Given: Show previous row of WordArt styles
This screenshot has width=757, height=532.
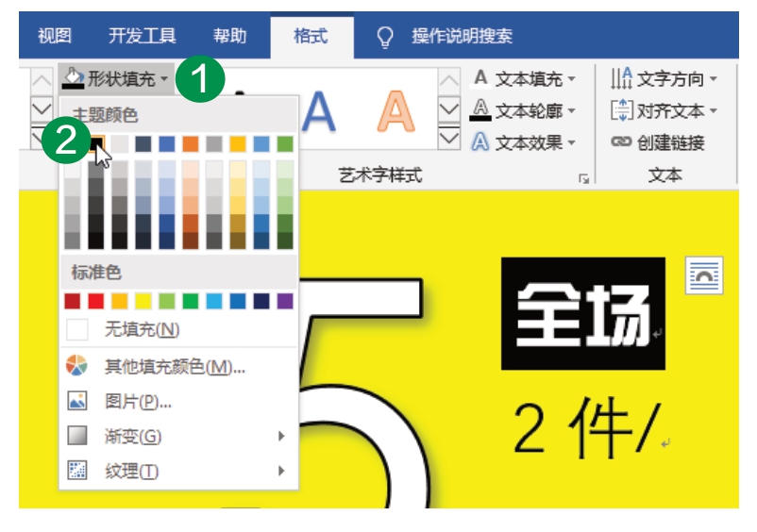Looking at the screenshot, I should pyautogui.click(x=449, y=80).
